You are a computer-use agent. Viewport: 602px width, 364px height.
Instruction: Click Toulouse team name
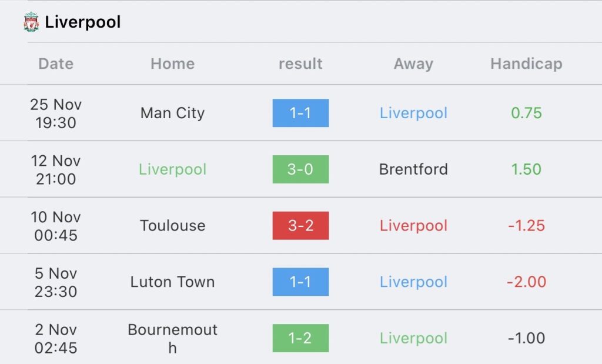pos(172,225)
